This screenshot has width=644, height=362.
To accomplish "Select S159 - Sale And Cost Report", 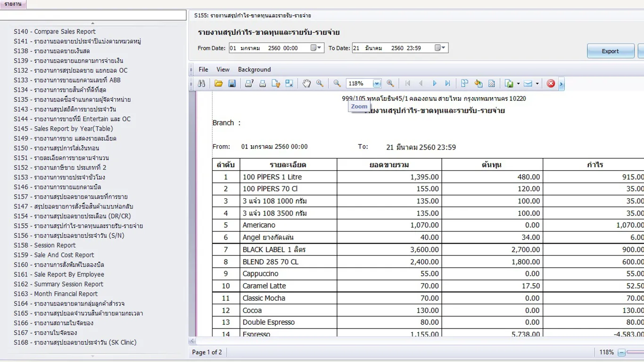I will 54,255.
